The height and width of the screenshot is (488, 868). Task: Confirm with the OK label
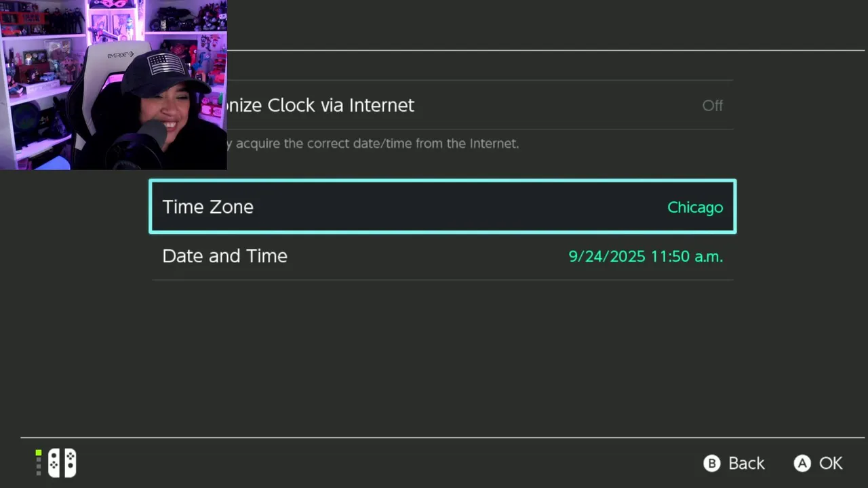pyautogui.click(x=831, y=463)
